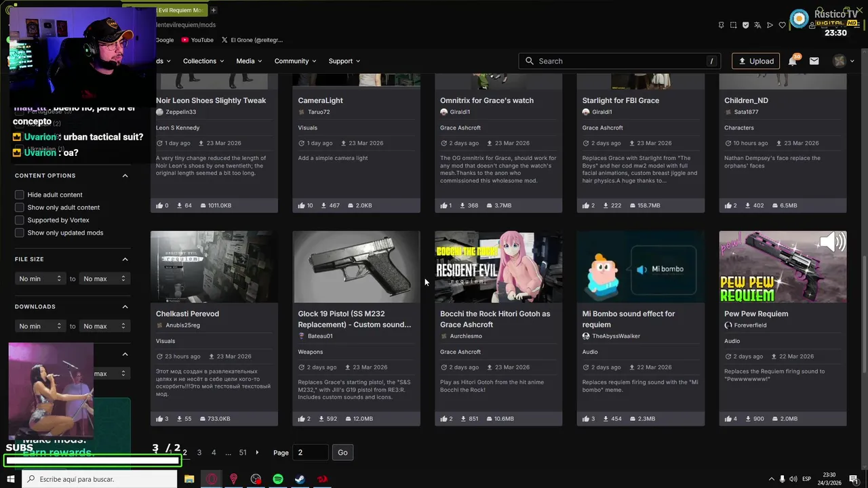Open Omnitrix for Grace's watch title
The image size is (868, 488).
pyautogui.click(x=487, y=100)
